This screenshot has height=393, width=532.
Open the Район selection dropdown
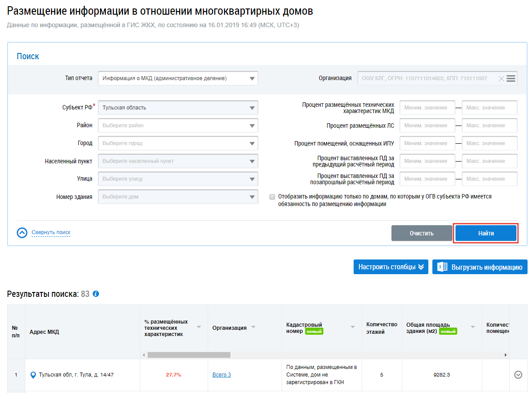[252, 126]
